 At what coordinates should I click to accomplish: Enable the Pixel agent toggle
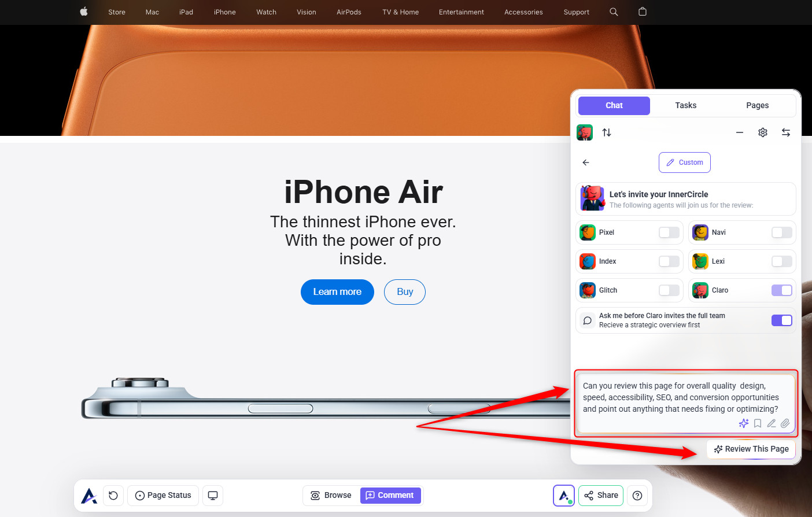[x=669, y=232]
